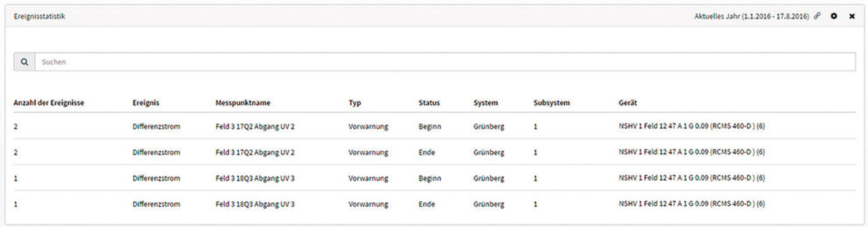This screenshot has height=227, width=868.
Task: Select the 17Q2 Abgang UV 2 Ende row
Action: coord(434,152)
